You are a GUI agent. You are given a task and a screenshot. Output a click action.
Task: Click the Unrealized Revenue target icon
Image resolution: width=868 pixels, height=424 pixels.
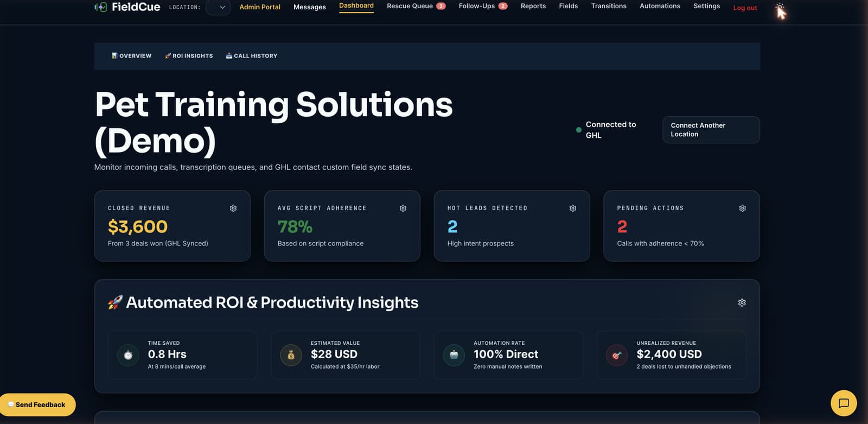coord(617,356)
